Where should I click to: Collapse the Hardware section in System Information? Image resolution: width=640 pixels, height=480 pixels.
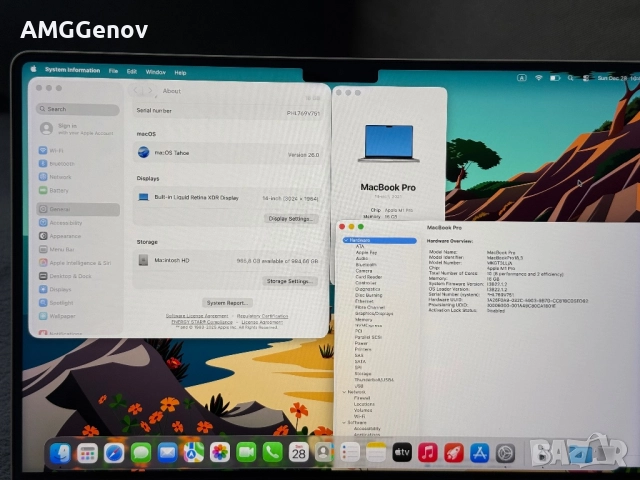click(x=346, y=240)
